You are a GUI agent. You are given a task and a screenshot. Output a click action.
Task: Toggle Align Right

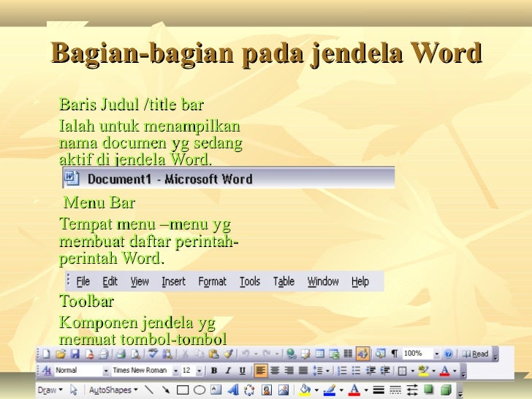[x=289, y=370]
